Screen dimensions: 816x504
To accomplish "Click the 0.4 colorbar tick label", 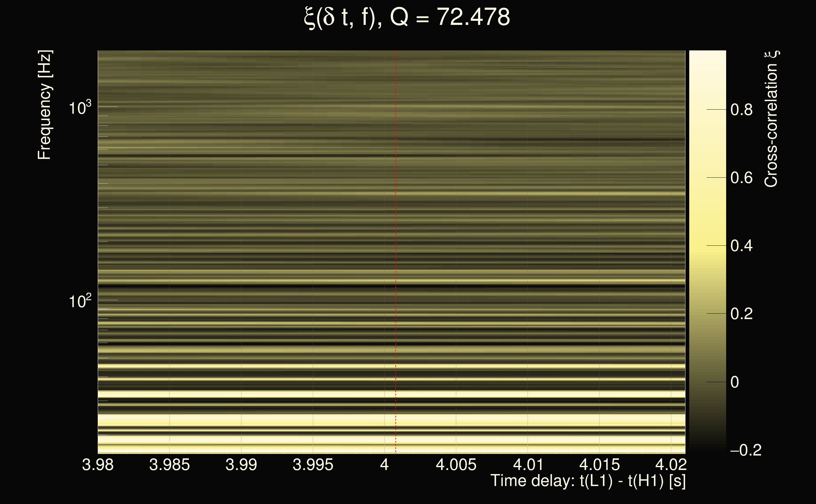I will point(741,246).
